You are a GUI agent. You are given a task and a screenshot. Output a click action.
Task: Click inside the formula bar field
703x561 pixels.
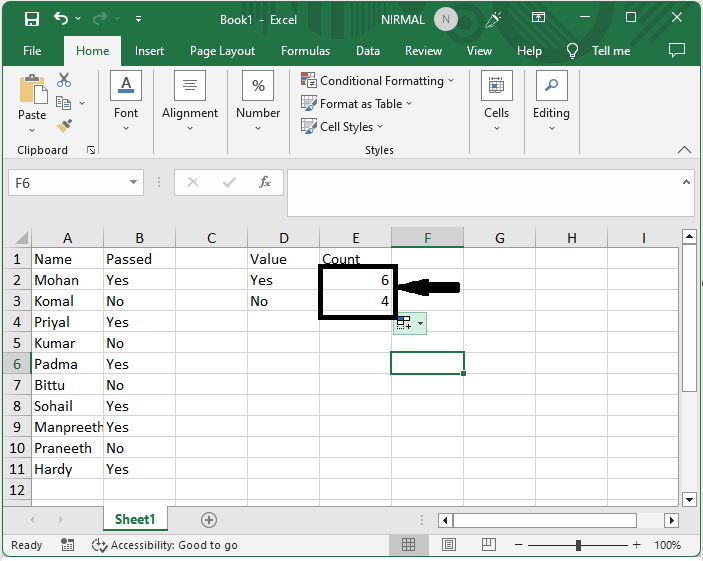(484, 193)
